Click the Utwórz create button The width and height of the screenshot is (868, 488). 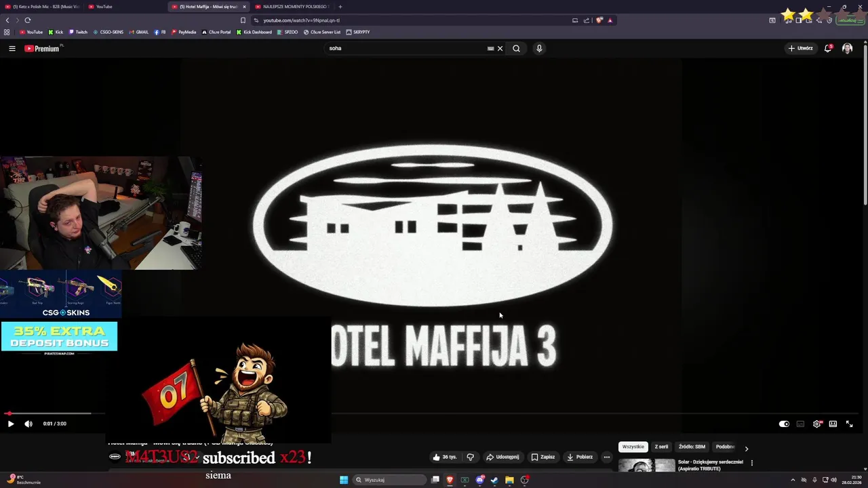pos(800,48)
